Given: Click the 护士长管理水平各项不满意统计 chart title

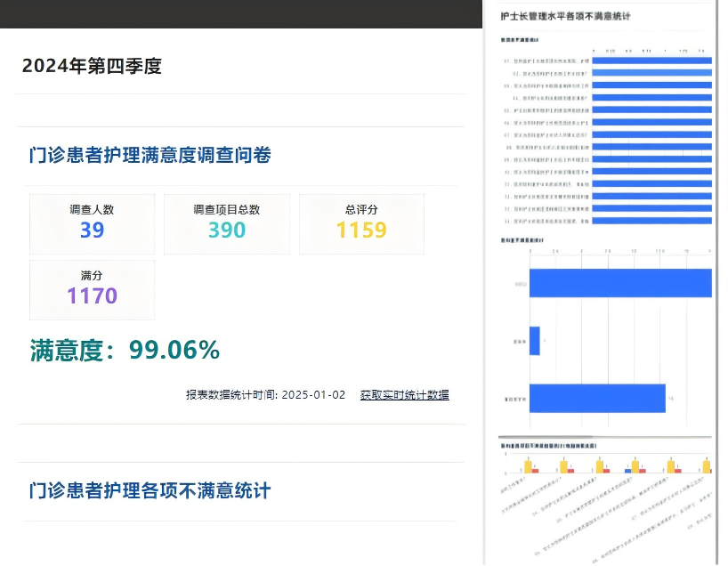Looking at the screenshot, I should click(x=565, y=16).
